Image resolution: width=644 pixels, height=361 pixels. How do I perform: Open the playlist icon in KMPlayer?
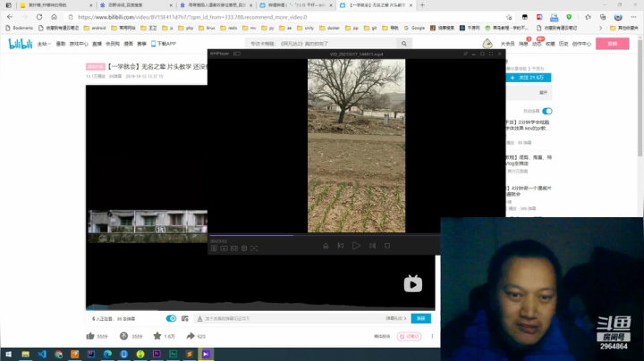(214, 248)
